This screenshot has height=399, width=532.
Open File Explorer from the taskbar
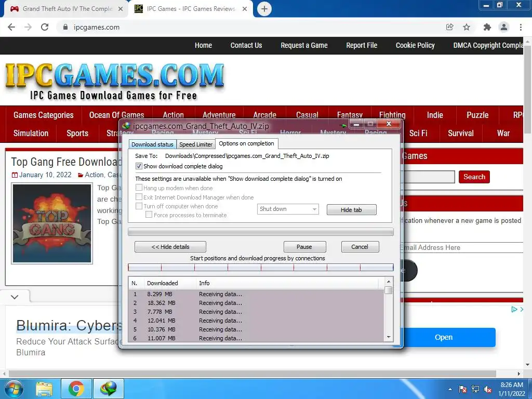click(x=44, y=389)
